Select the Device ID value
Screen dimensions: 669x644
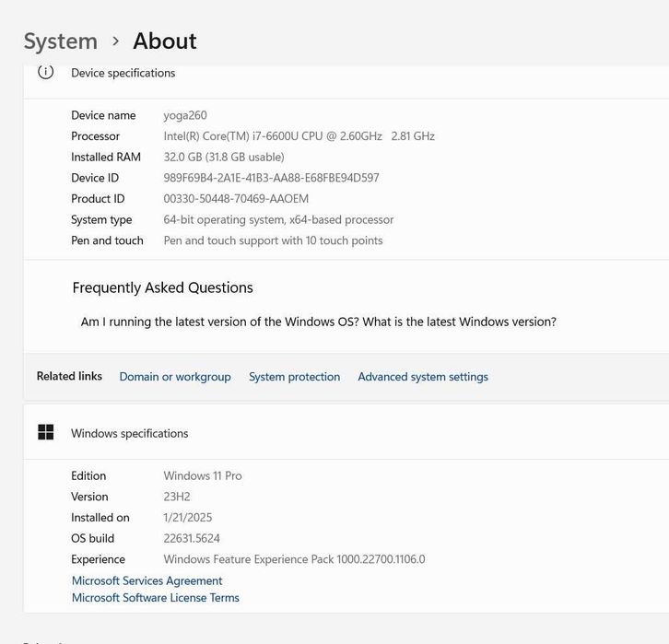tap(271, 178)
